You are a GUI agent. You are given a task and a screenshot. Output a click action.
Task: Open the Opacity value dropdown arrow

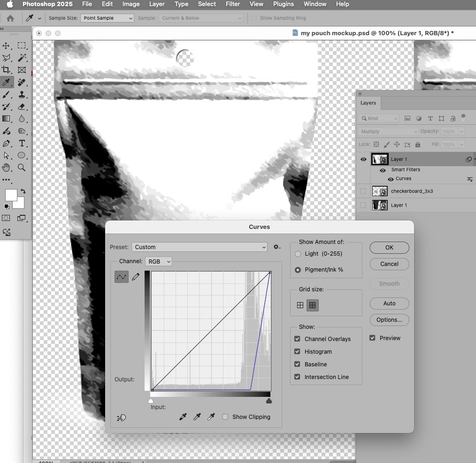pos(462,131)
